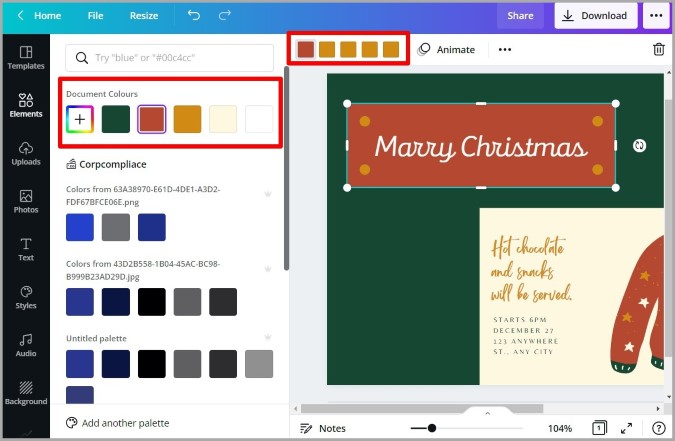The width and height of the screenshot is (675, 441).
Task: Open the Audio panel
Action: pos(26,345)
